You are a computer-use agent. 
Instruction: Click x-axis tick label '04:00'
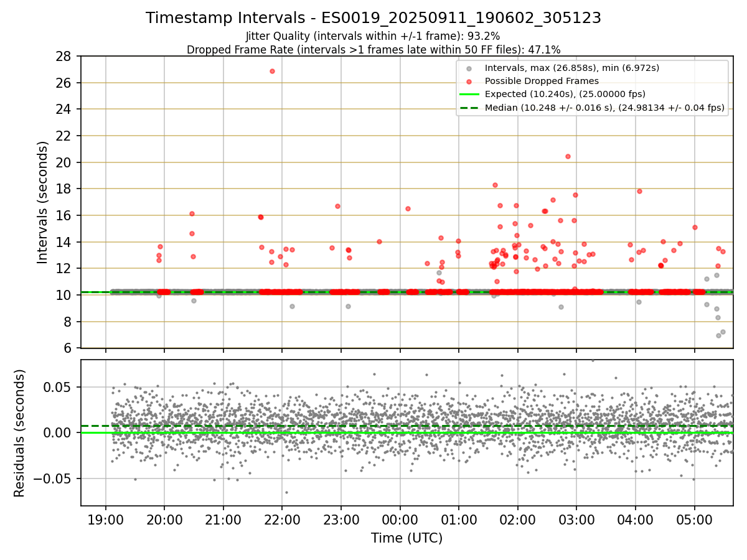point(636,520)
